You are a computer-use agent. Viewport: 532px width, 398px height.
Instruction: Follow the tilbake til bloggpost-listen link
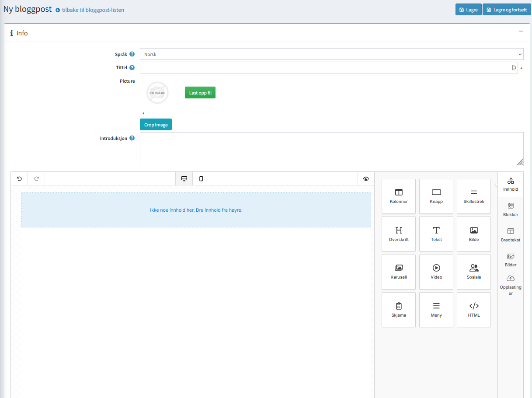click(93, 10)
